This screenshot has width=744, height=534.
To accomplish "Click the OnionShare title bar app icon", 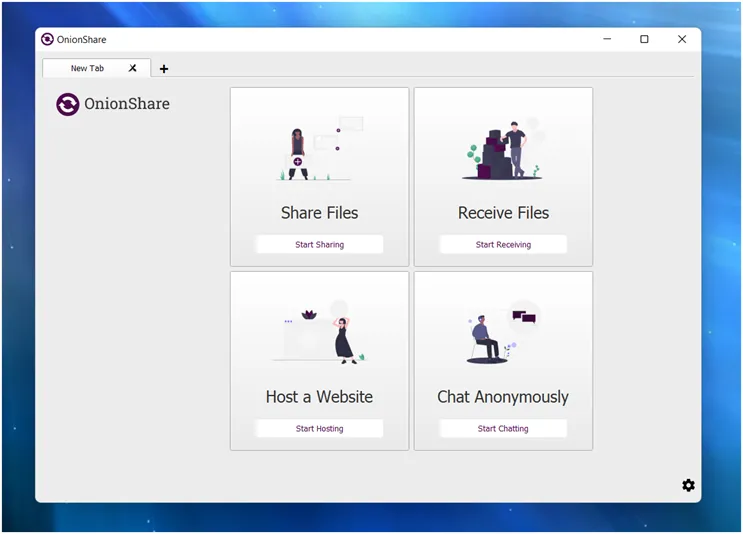I will point(47,39).
